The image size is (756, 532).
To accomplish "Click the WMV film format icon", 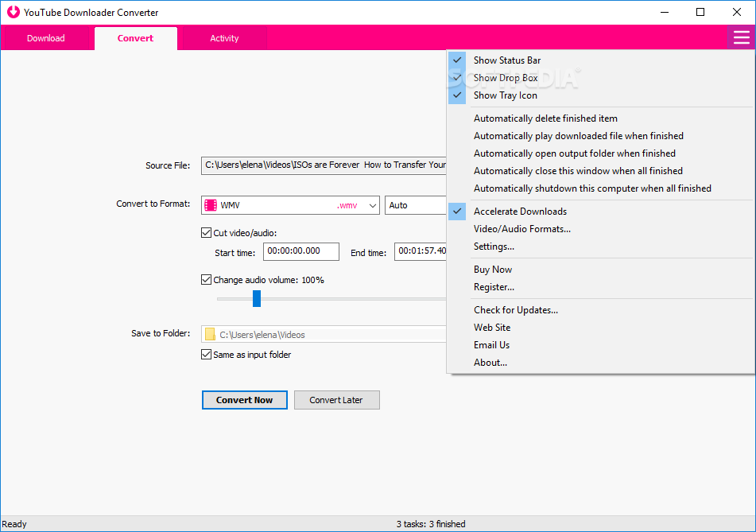I will (x=211, y=205).
